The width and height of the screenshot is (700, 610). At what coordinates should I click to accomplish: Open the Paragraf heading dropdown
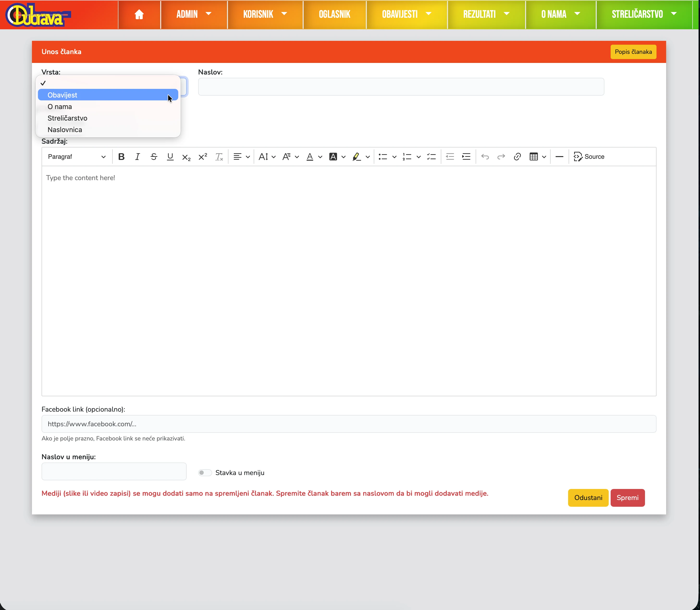pyautogui.click(x=77, y=157)
